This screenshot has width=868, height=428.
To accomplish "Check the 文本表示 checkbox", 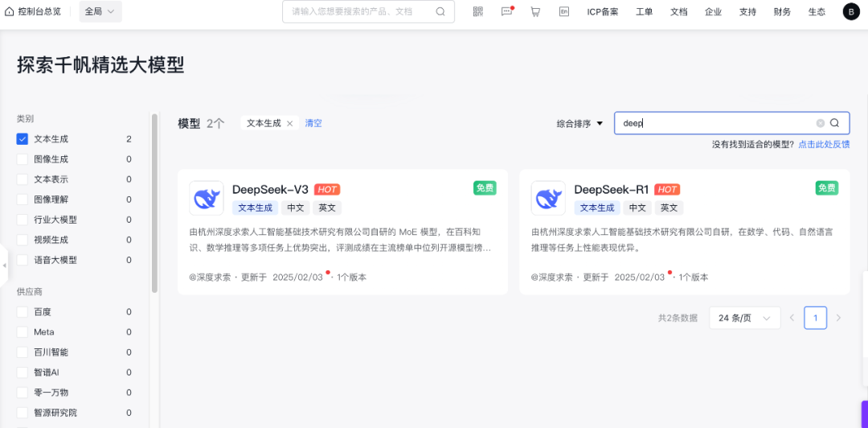I will (x=23, y=179).
